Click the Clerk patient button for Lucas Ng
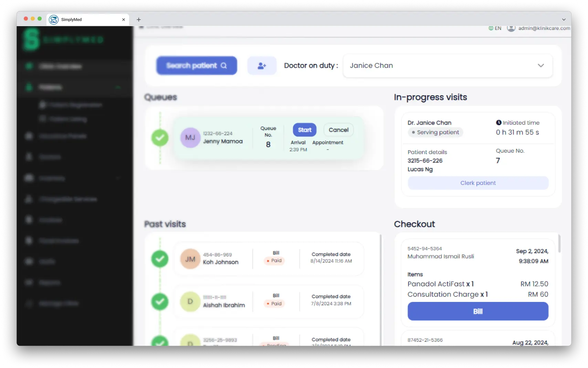The width and height of the screenshot is (588, 368). (x=478, y=183)
